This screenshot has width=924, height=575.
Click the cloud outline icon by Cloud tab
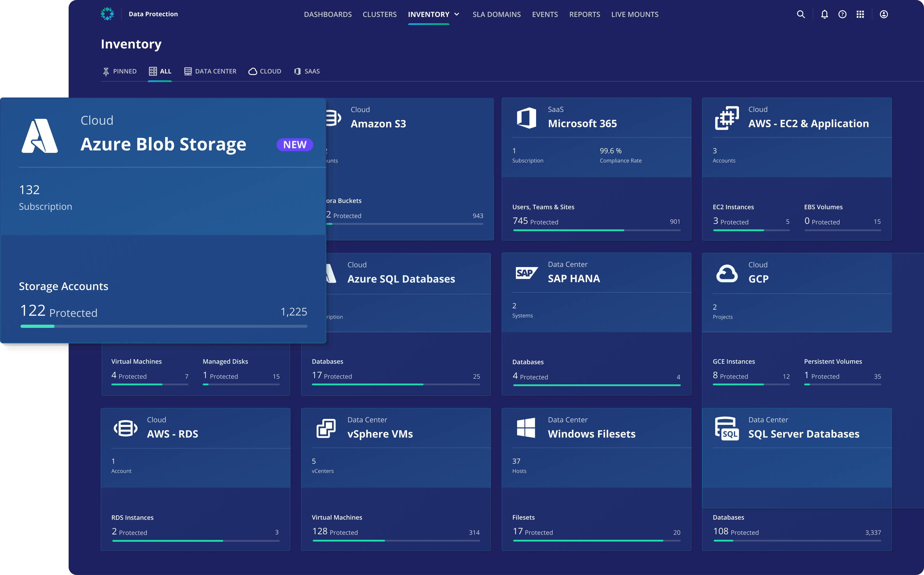coord(253,72)
